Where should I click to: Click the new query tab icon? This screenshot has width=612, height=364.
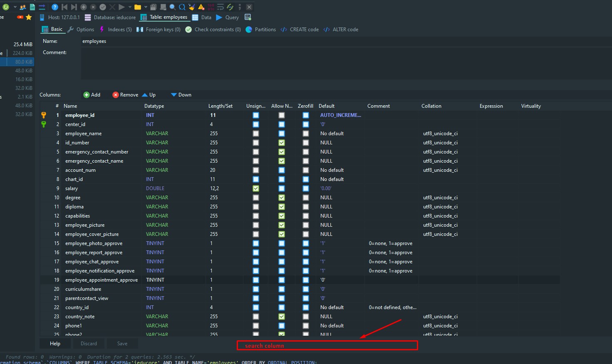(248, 17)
